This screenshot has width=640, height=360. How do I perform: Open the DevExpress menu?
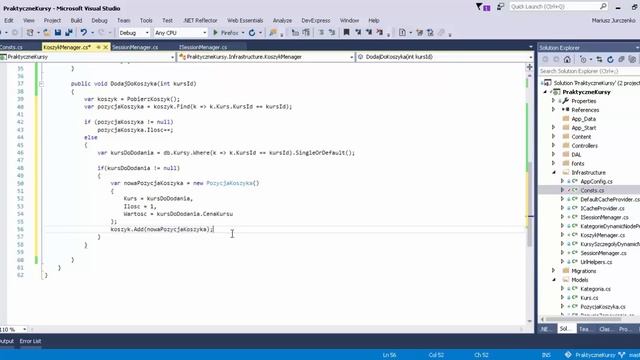click(x=316, y=20)
